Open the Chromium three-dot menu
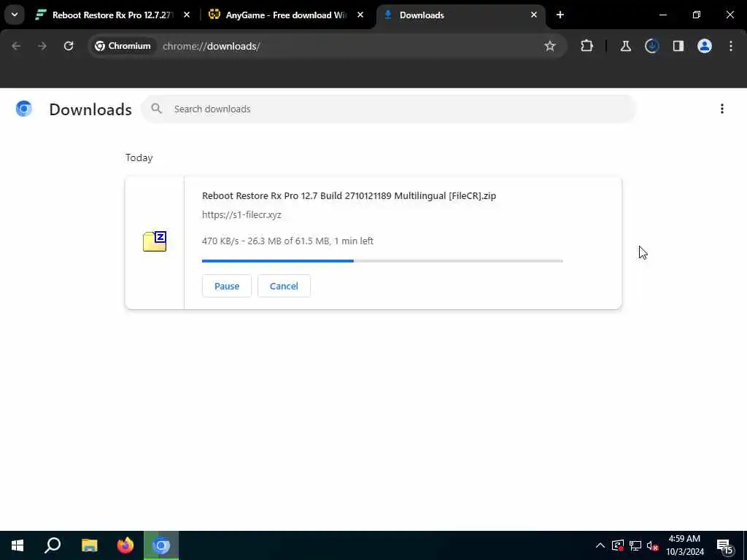This screenshot has width=747, height=560. [x=731, y=46]
